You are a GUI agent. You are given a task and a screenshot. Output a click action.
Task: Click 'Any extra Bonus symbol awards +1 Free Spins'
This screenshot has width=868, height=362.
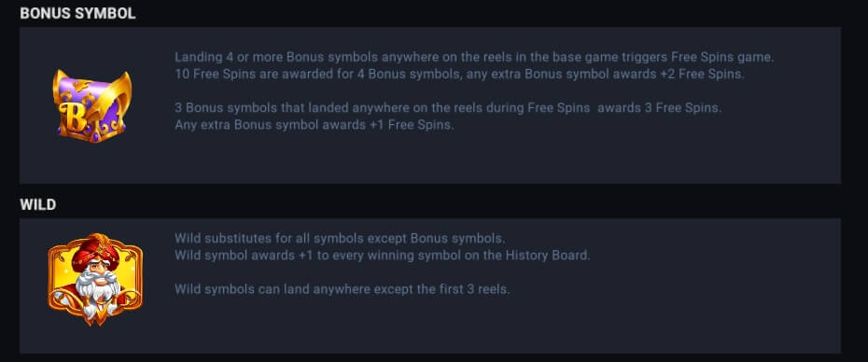coord(314,125)
